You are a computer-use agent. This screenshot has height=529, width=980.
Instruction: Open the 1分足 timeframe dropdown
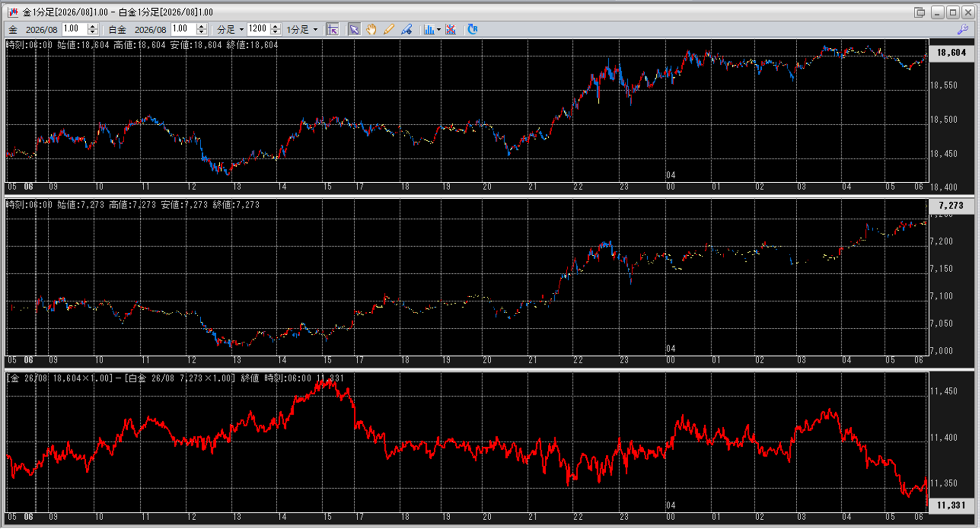(x=302, y=30)
